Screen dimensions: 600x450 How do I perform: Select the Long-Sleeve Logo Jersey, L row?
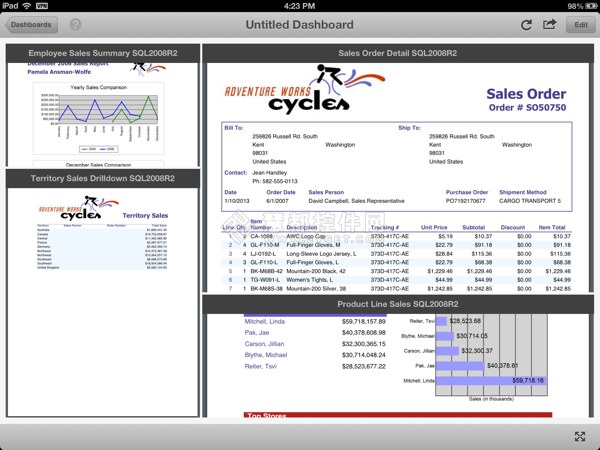(x=397, y=254)
